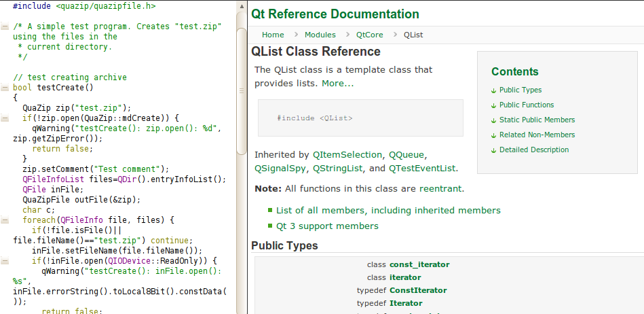This screenshot has height=314, width=644.
Task: Open Modules in the breadcrumb bar
Action: click(x=320, y=35)
